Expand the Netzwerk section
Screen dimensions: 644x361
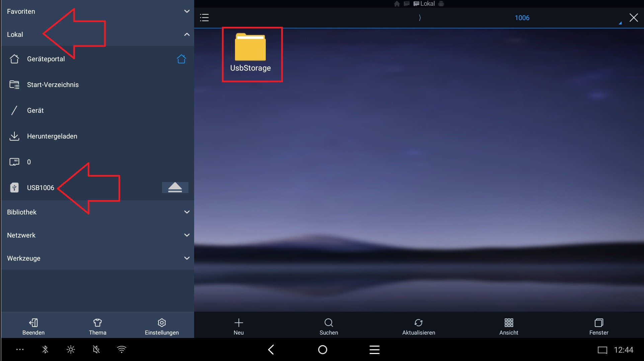tap(97, 235)
